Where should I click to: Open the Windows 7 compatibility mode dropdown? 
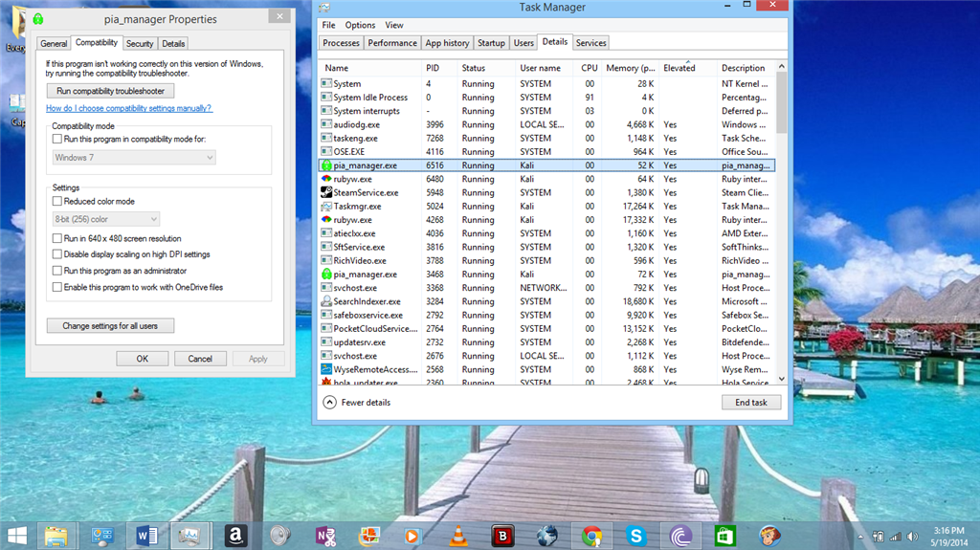pos(133,157)
